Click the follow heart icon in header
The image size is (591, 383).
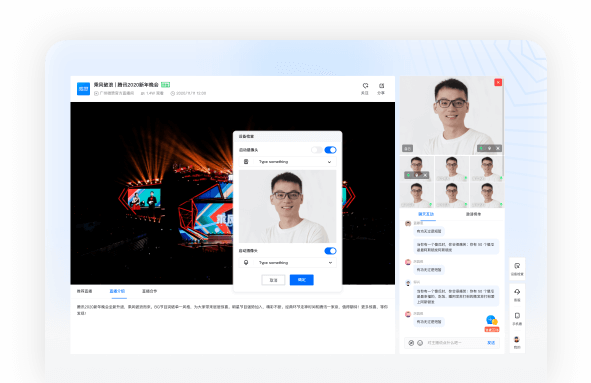[365, 86]
